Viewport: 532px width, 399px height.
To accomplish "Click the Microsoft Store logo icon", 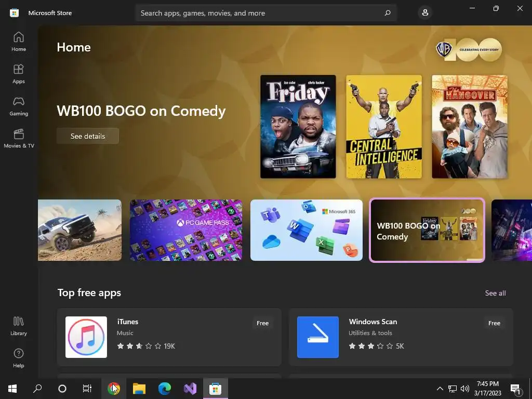I will click(14, 13).
